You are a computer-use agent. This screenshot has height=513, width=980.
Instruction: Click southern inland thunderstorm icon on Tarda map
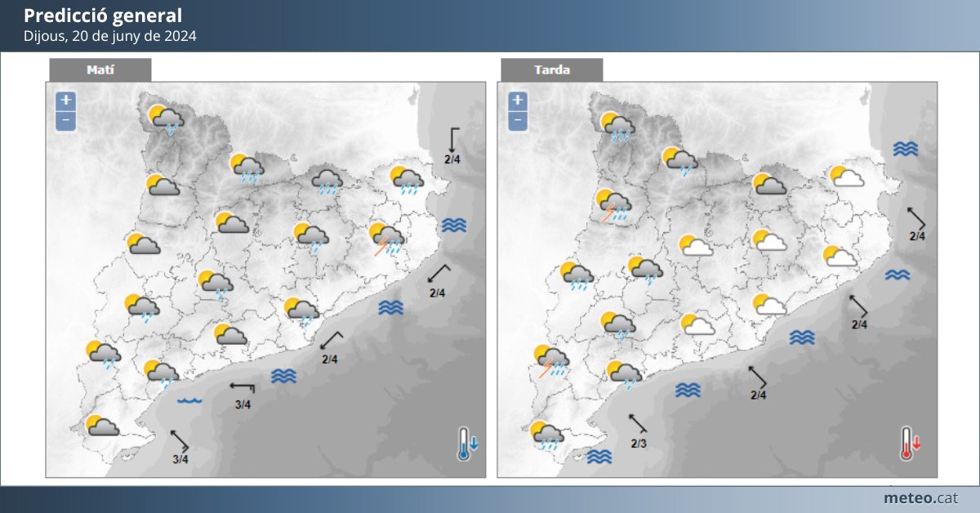tap(551, 360)
